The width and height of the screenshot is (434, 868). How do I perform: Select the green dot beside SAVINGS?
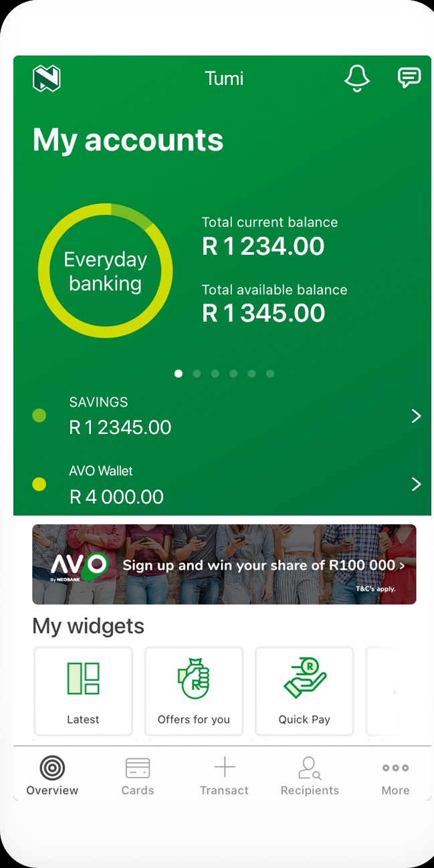coord(39,415)
